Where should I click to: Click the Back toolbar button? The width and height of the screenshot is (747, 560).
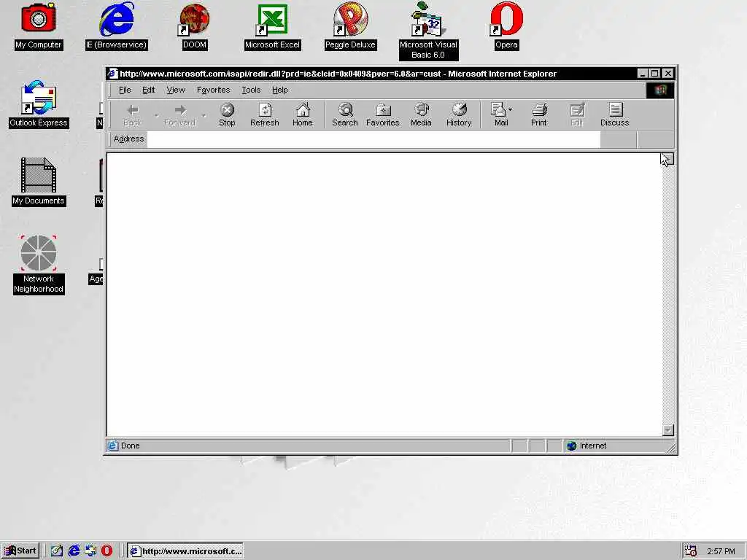(132, 115)
